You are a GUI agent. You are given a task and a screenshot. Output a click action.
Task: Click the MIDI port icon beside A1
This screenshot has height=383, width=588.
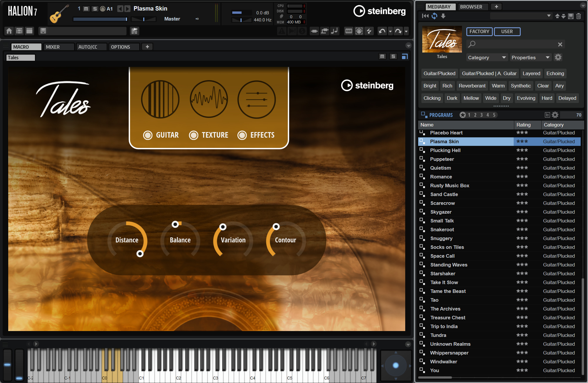(103, 9)
